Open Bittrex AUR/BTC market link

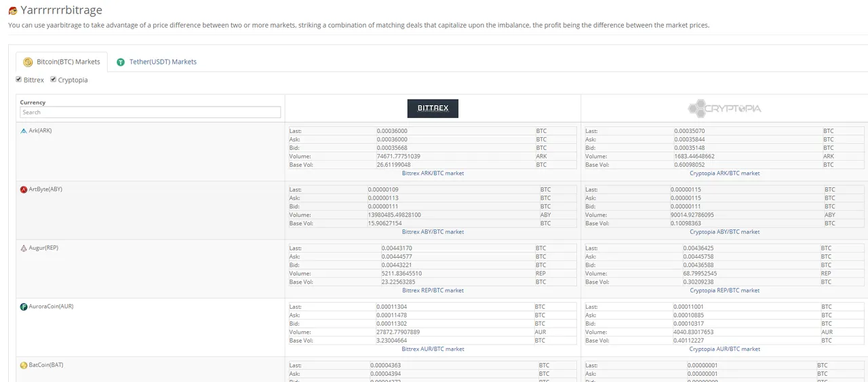point(433,349)
